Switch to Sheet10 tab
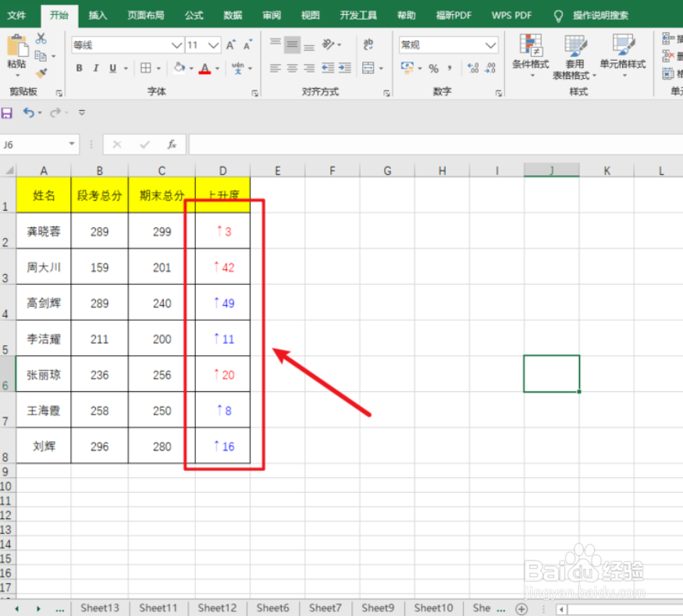The height and width of the screenshot is (616, 683). (x=433, y=607)
